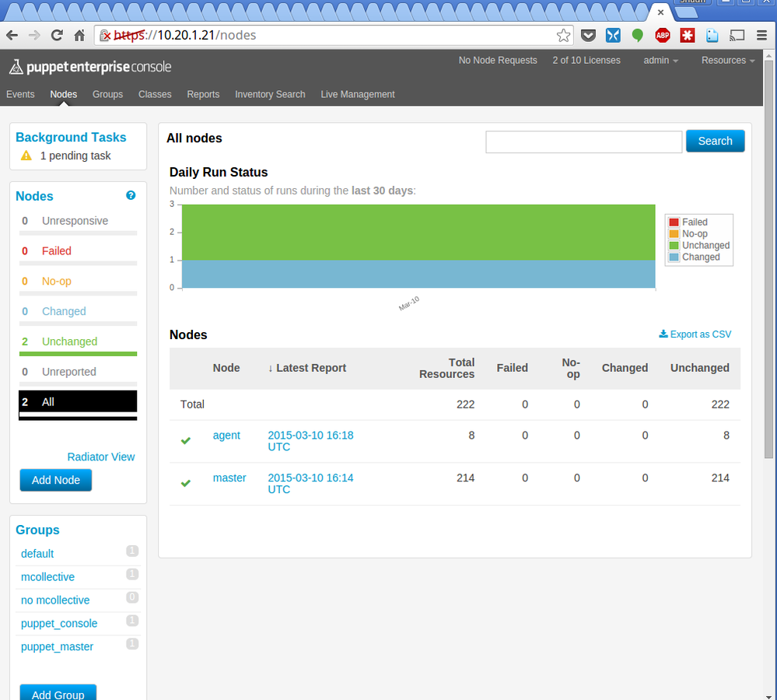
Task: Open the master node link
Action: (229, 478)
